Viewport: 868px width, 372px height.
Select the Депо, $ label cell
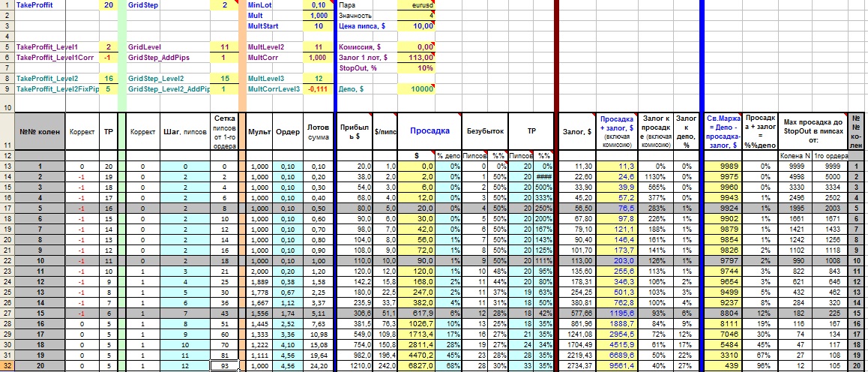[367, 89]
